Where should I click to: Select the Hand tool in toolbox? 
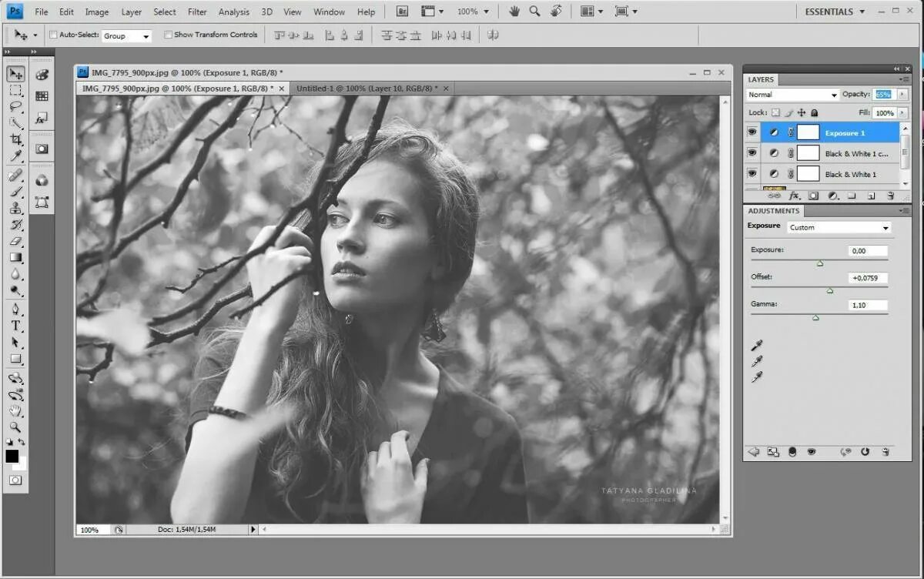pos(15,411)
